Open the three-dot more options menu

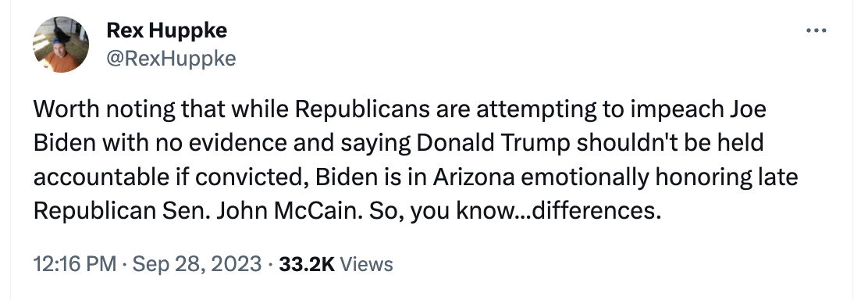(816, 31)
